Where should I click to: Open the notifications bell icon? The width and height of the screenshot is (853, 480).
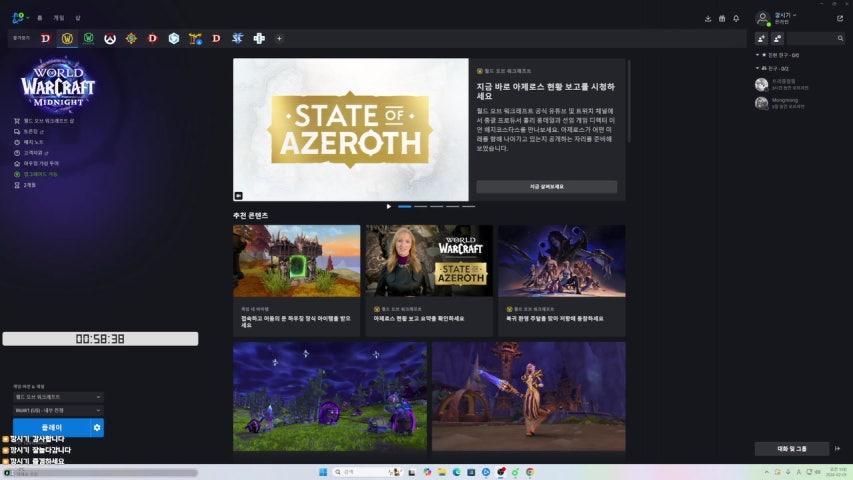[736, 18]
